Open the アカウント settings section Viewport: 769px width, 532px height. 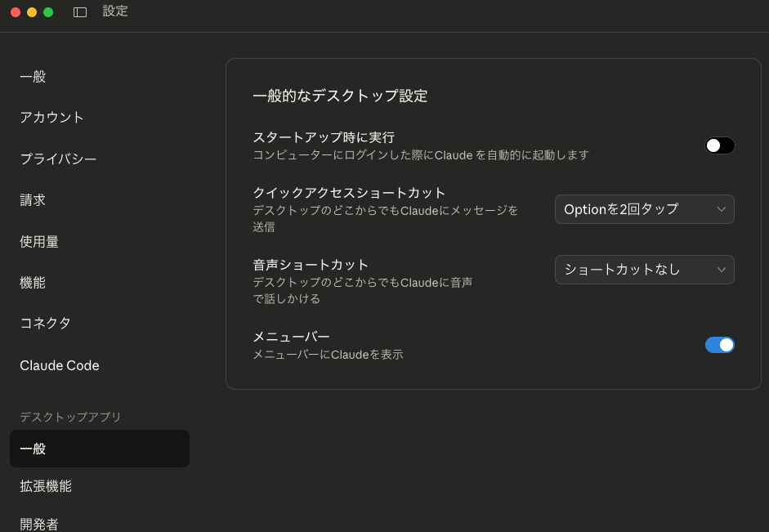[52, 118]
